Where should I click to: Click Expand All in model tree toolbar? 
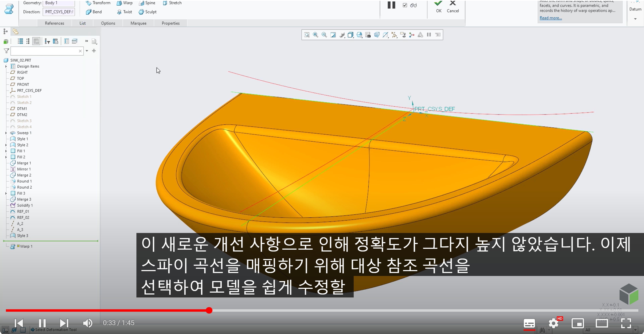[x=20, y=41]
